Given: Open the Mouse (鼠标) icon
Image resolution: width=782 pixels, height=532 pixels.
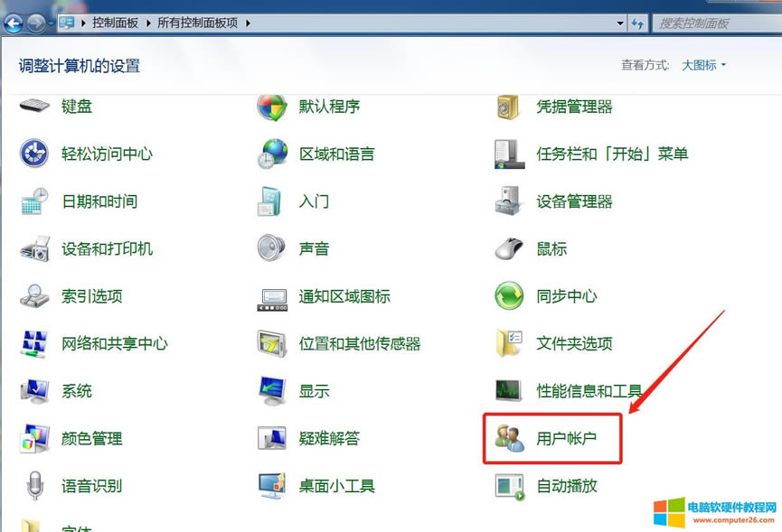Looking at the screenshot, I should click(510, 248).
